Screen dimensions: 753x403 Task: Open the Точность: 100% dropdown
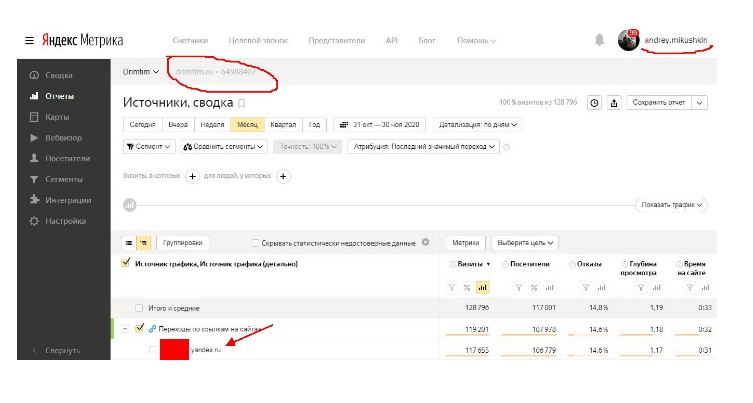point(307,147)
